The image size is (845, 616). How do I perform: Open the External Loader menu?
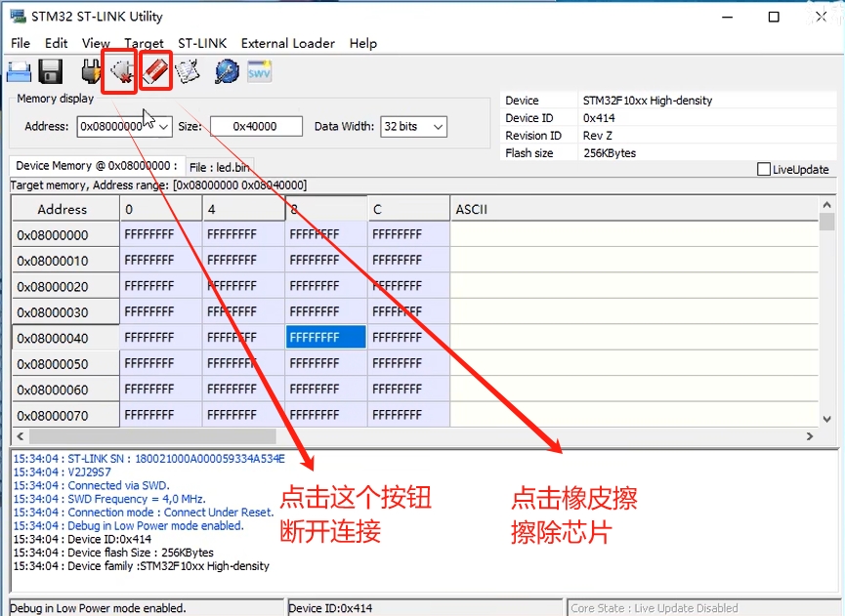[x=288, y=43]
